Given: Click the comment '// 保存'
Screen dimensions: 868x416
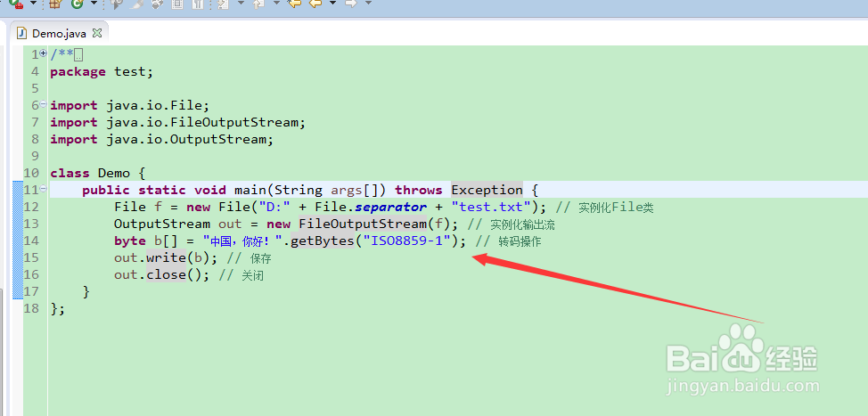Looking at the screenshot, I should tap(250, 257).
